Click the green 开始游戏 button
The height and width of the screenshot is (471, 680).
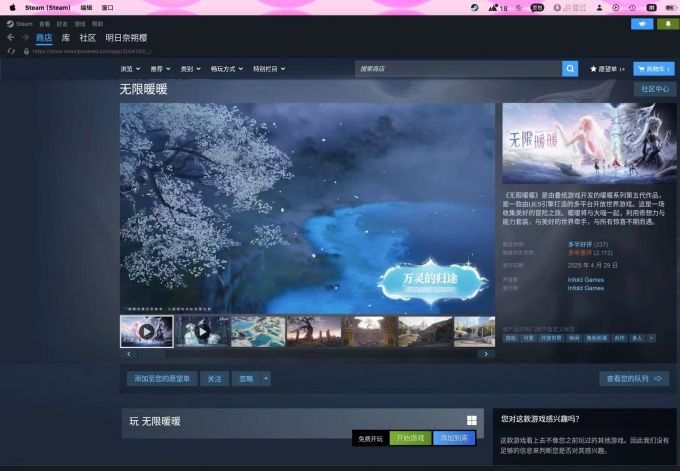point(410,438)
